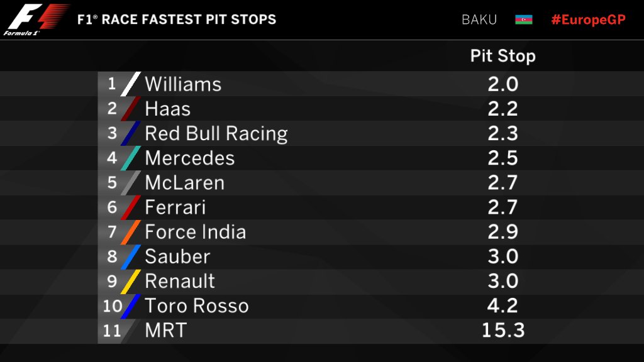Select the McLaren team name

[x=185, y=183]
